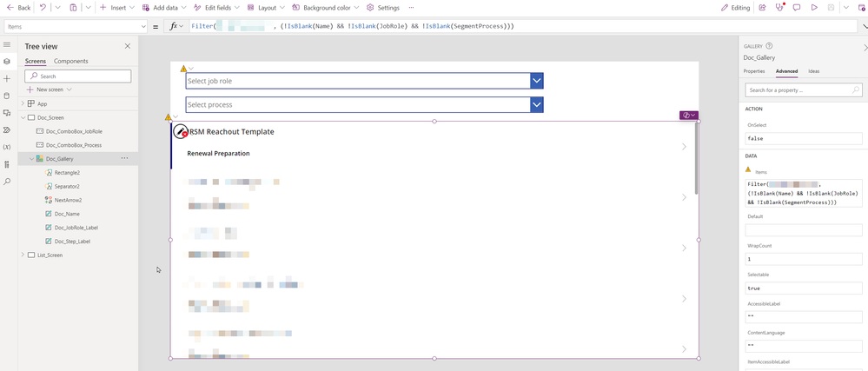Click the Back button
Screen dimensions: 868x371
click(18, 8)
